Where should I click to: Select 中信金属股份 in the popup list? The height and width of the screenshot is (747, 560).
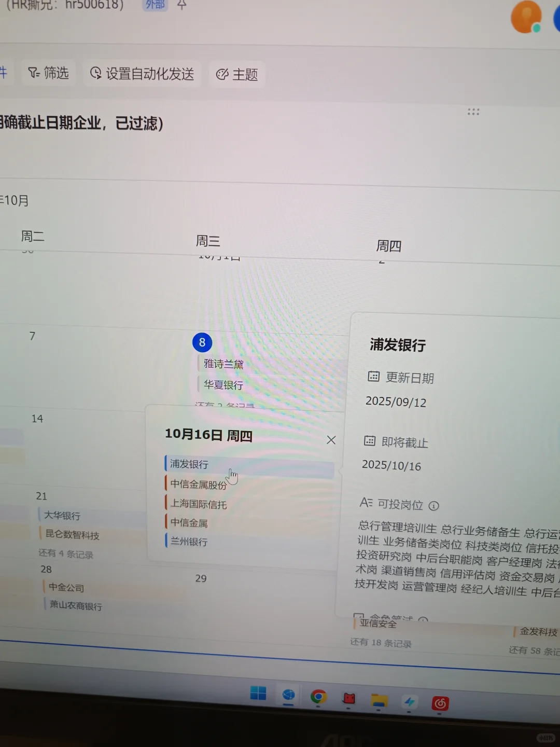[198, 485]
